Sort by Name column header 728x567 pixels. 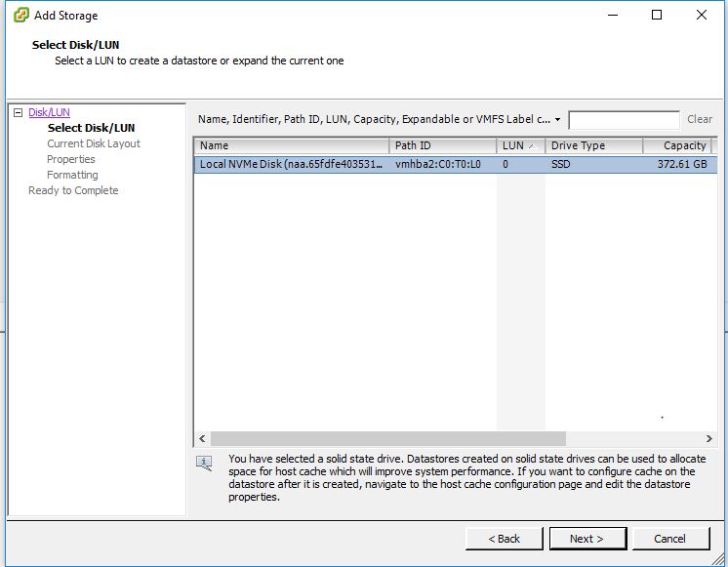coord(291,145)
